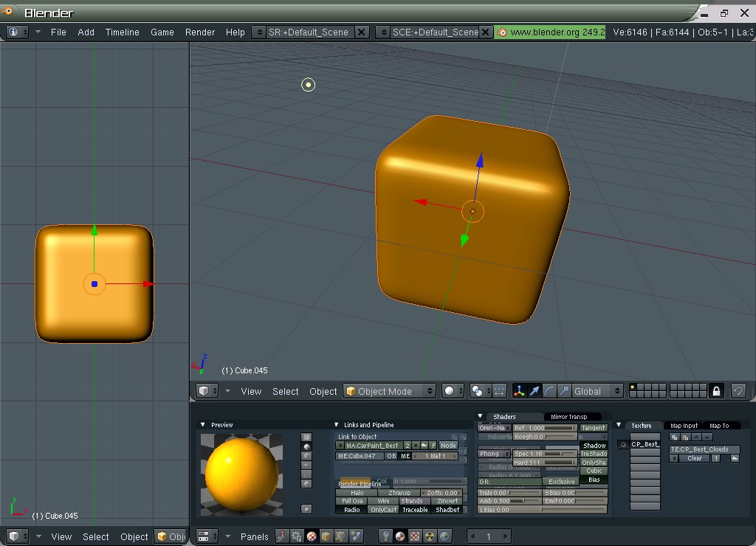Image resolution: width=756 pixels, height=546 pixels.
Task: Open the Logic context panel (joystick icon)
Action: click(x=281, y=536)
